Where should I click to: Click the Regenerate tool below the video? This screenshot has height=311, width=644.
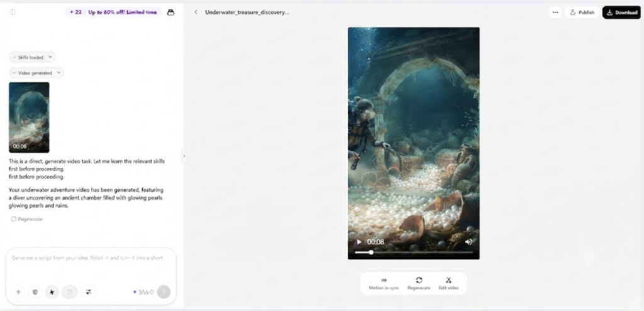pyautogui.click(x=419, y=283)
